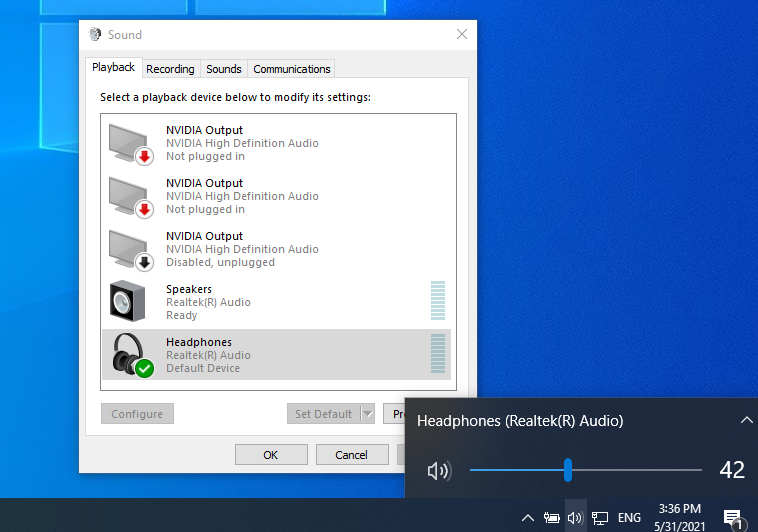Click the Headphones device icon

tap(131, 355)
